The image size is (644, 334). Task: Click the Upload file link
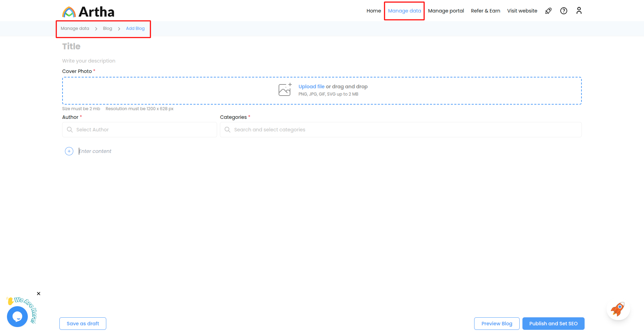(311, 87)
